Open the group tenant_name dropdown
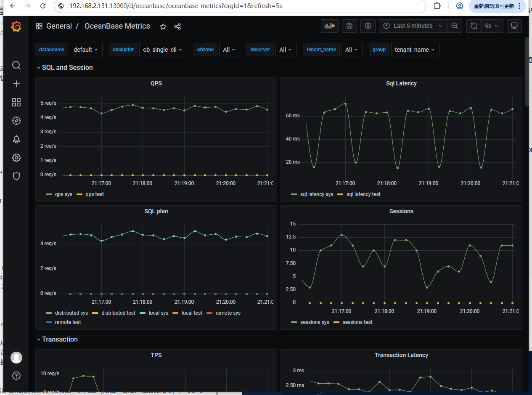Viewport: 532px width, 395px height. coord(415,50)
